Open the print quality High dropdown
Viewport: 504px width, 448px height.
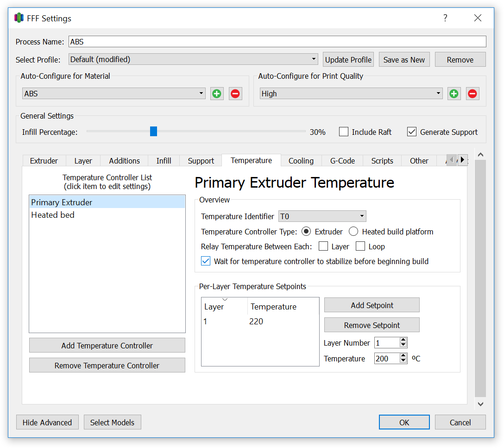coord(351,94)
